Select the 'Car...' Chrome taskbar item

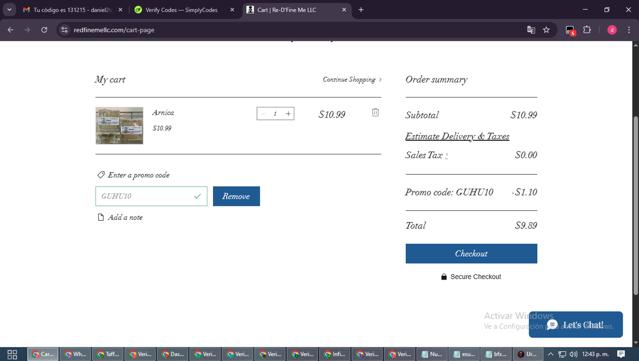(43, 354)
